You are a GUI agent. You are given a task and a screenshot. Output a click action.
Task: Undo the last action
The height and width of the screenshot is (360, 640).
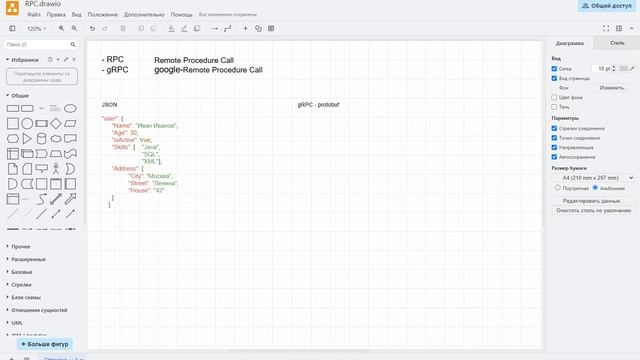point(92,29)
